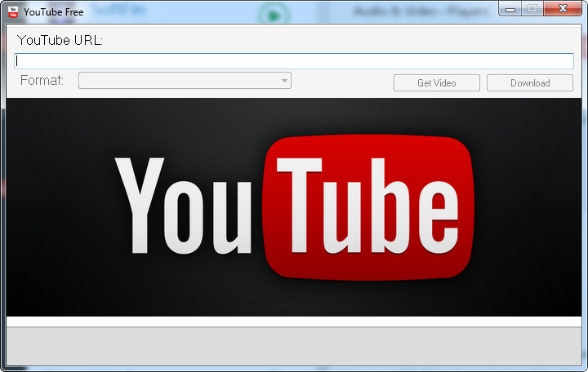Click the YouTube URL input field

294,61
